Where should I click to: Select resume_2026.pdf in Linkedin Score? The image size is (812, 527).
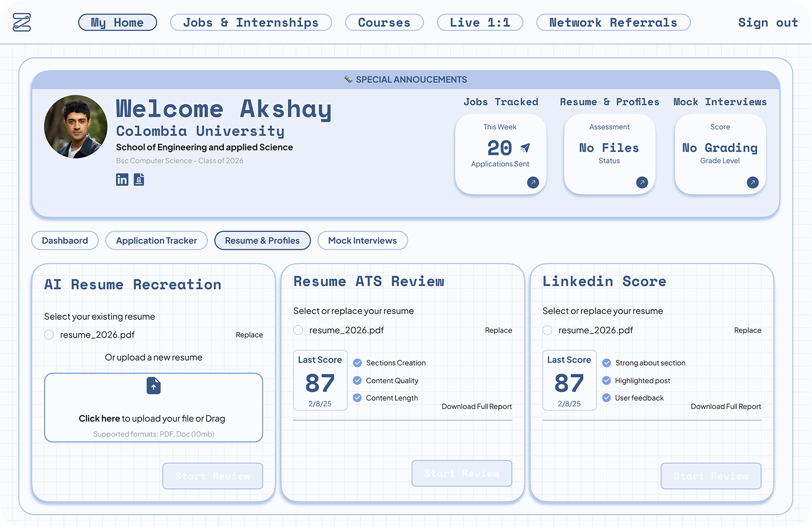(547, 330)
